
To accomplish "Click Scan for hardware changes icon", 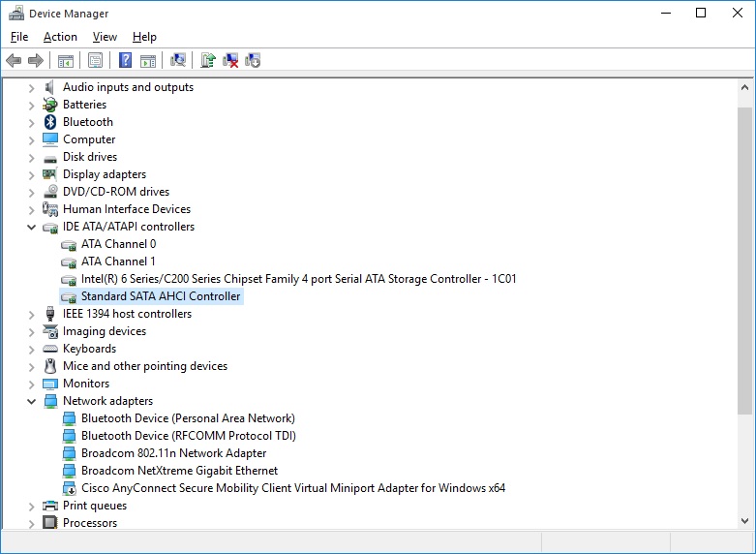I will tap(178, 60).
